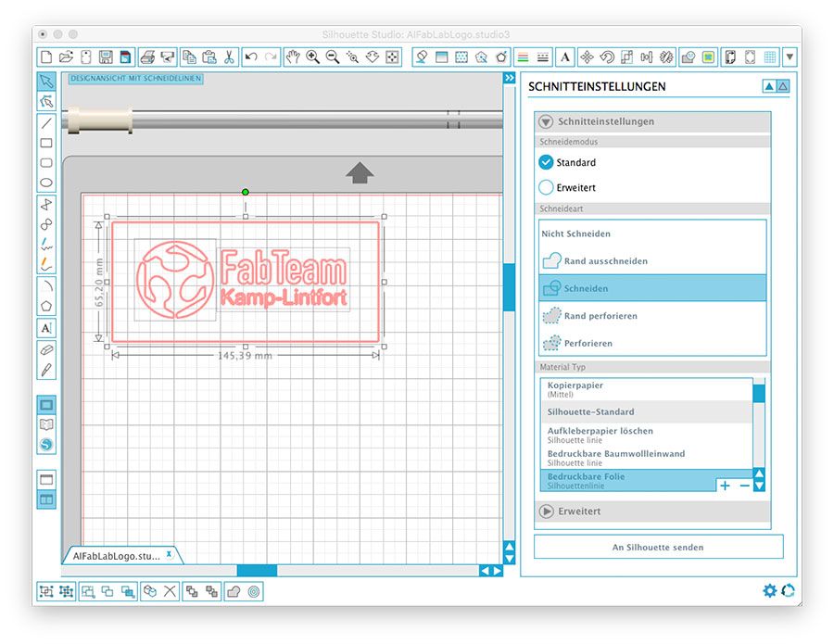The height and width of the screenshot is (644, 834).
Task: Click the canvas vertical scrollbar thumb
Action: click(509, 287)
